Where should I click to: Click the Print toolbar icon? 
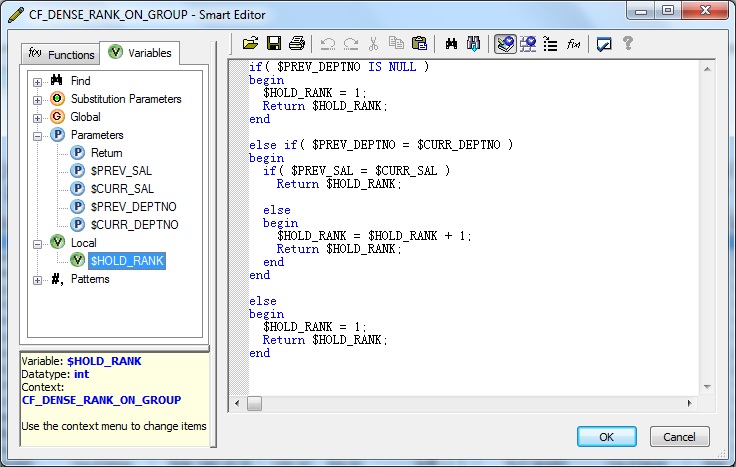point(297,44)
